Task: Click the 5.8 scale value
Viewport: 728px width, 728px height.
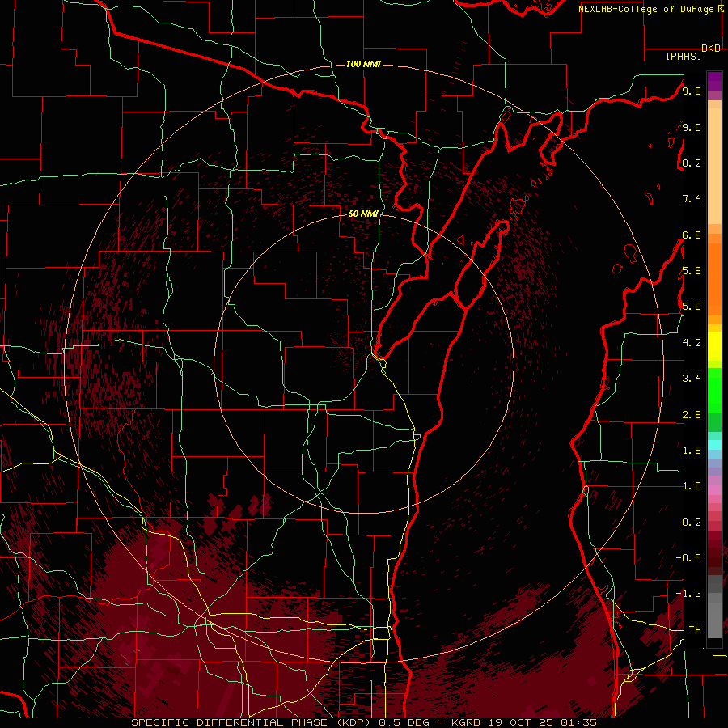Action: pos(692,270)
